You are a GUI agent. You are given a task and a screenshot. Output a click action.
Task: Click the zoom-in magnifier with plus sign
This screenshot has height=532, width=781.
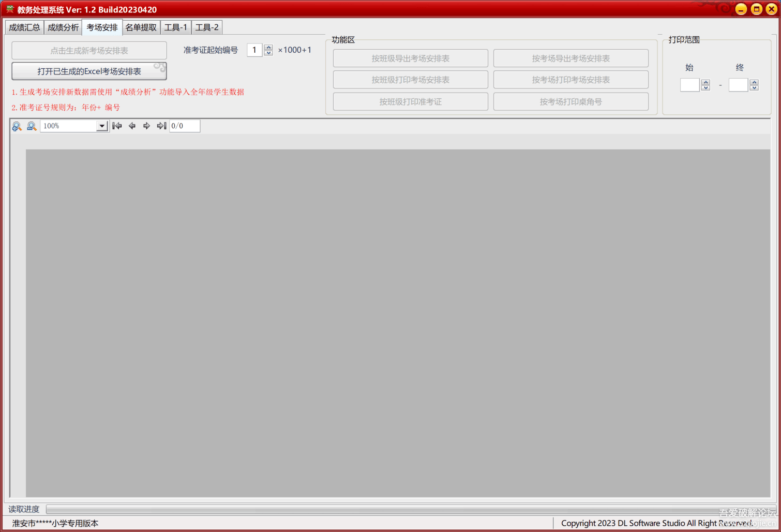coord(17,126)
